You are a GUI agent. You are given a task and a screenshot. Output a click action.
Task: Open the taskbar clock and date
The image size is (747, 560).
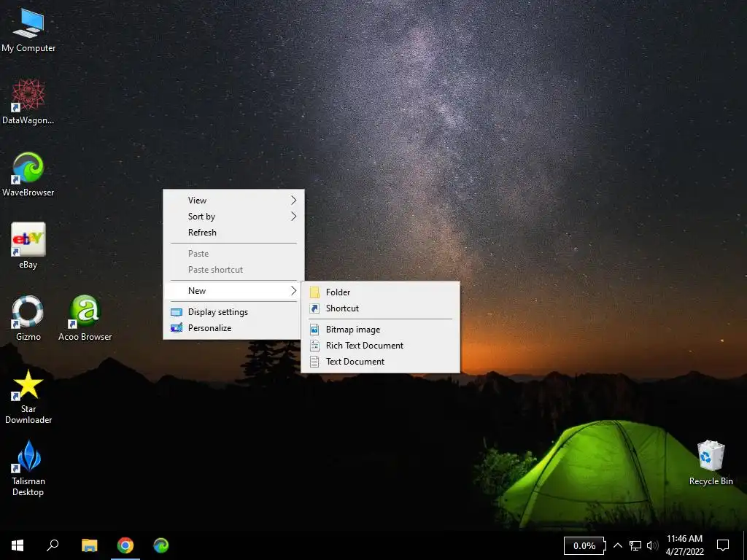click(x=684, y=545)
